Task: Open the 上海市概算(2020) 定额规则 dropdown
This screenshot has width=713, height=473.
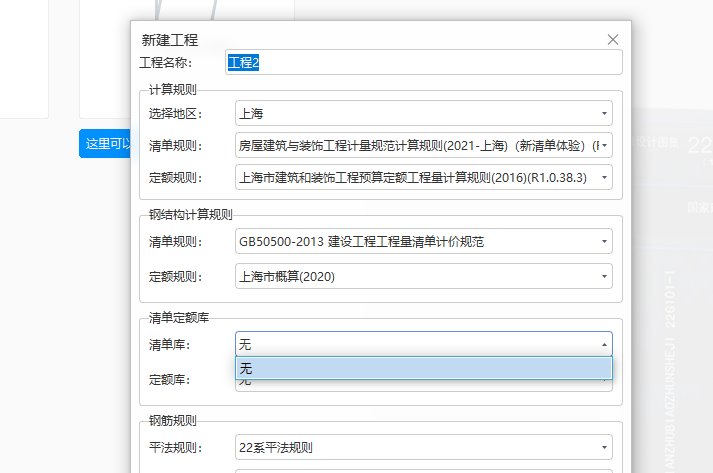Action: 424,276
